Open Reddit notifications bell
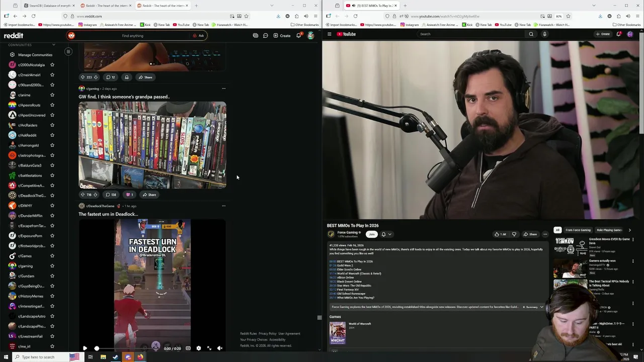 (298, 36)
